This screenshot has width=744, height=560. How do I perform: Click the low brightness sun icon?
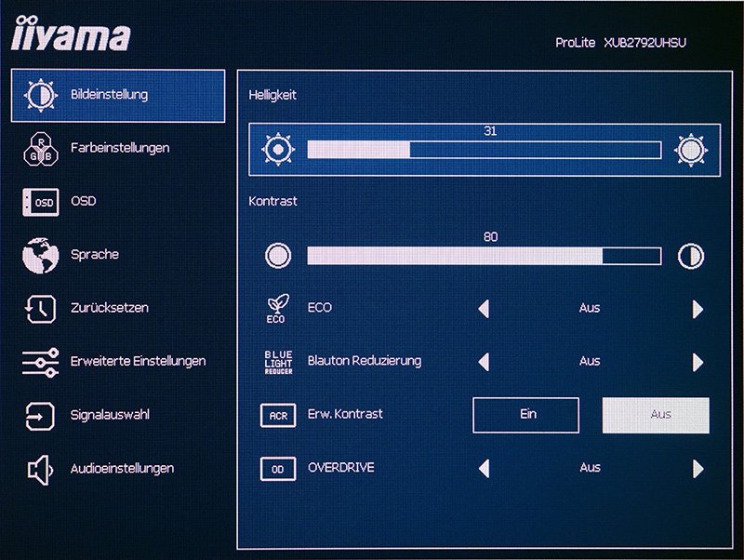pos(278,150)
